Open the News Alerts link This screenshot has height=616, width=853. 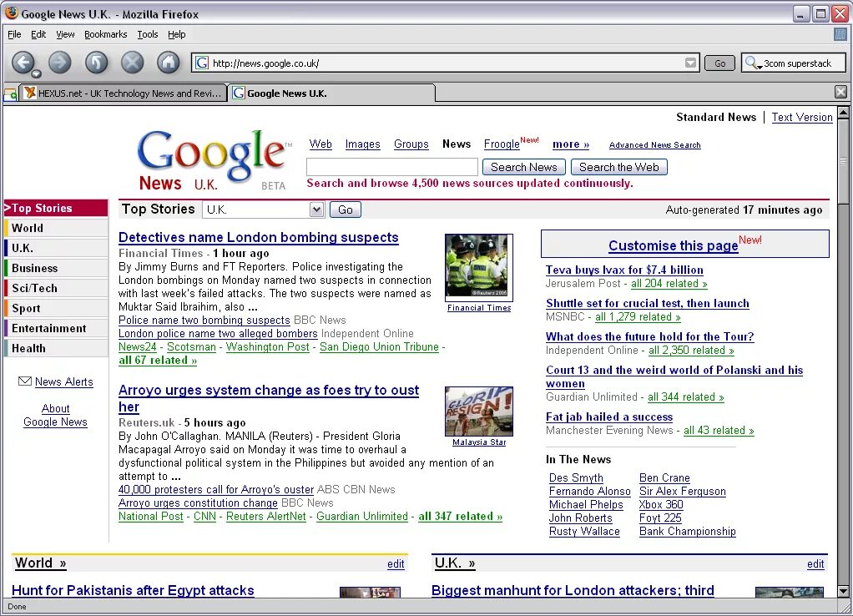coord(63,382)
